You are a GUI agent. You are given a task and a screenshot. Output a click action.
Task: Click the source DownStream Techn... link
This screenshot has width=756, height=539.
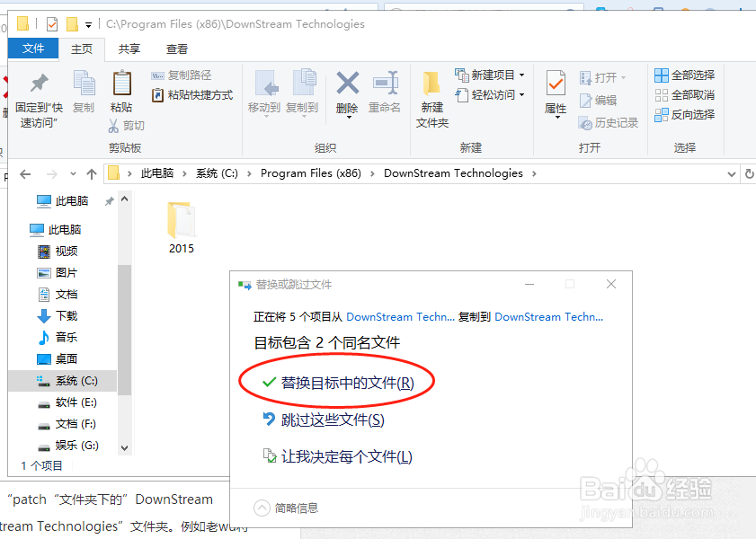(x=401, y=317)
